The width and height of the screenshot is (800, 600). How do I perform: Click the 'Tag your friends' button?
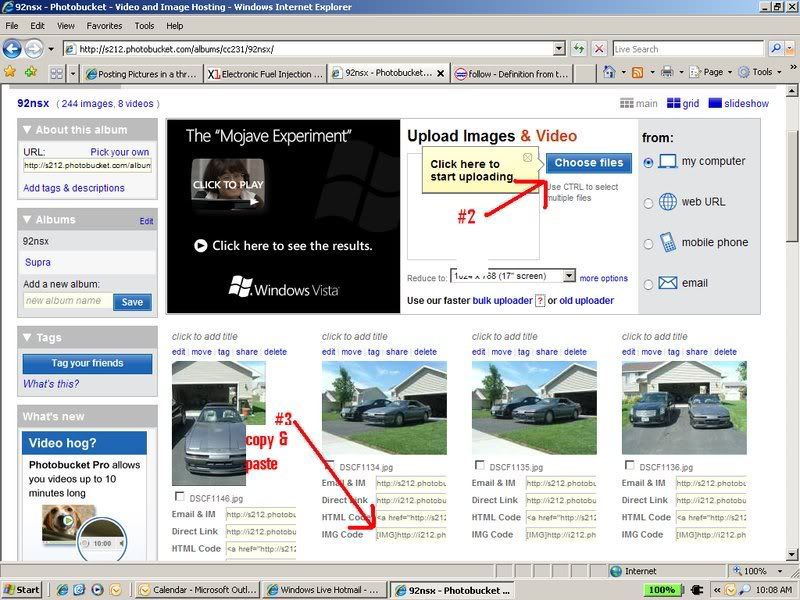[87, 363]
